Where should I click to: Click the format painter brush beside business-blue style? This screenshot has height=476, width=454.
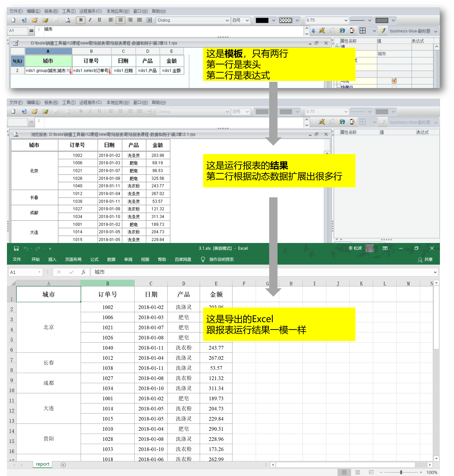click(x=383, y=31)
